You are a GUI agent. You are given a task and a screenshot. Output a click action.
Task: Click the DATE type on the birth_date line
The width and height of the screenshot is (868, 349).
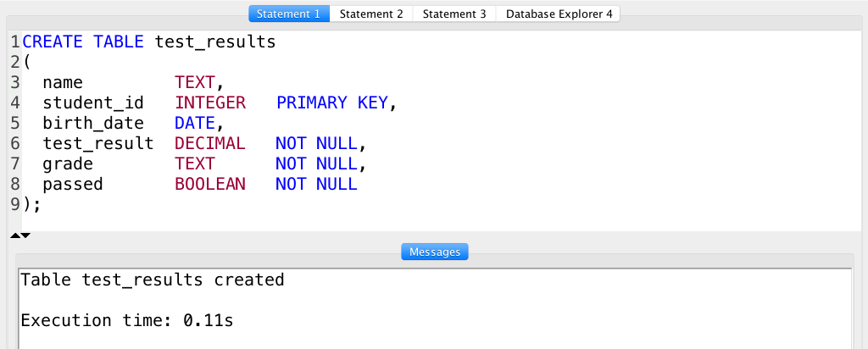coord(195,123)
